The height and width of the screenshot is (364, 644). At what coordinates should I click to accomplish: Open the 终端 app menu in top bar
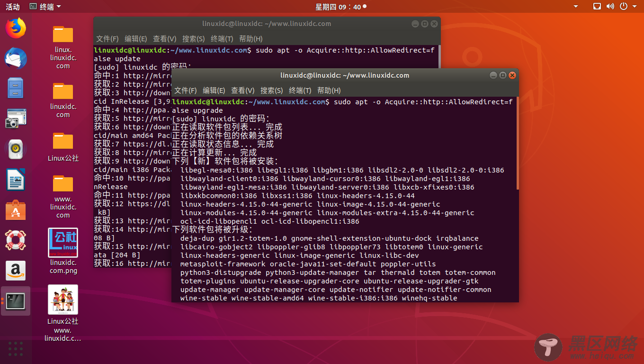point(45,7)
